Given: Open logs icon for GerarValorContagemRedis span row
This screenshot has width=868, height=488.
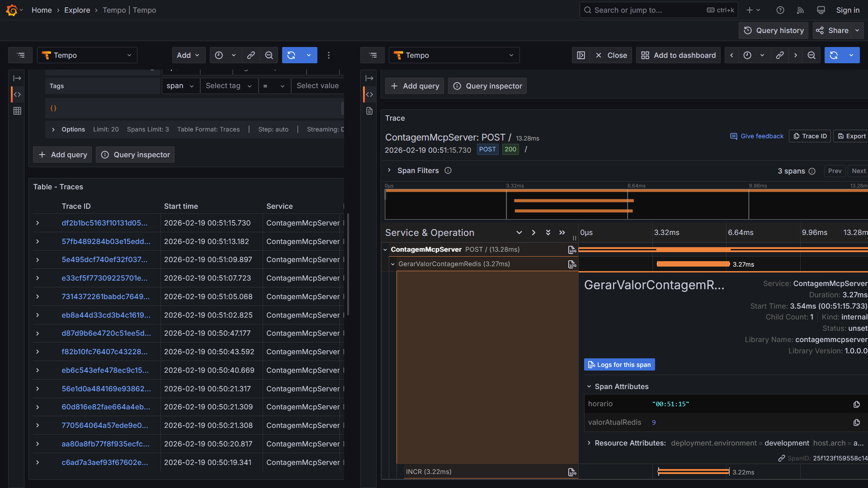Looking at the screenshot, I should tap(572, 264).
